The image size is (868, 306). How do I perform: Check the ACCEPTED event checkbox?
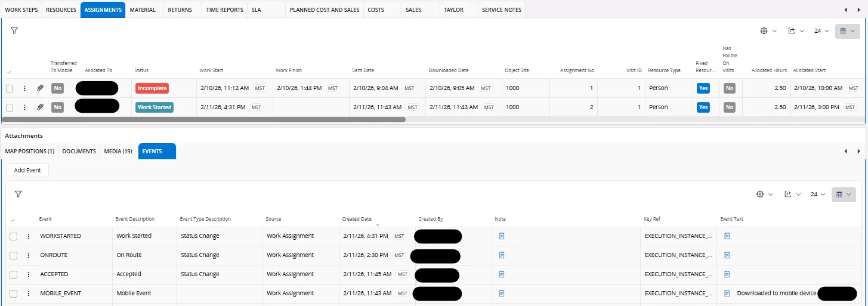pos(13,274)
